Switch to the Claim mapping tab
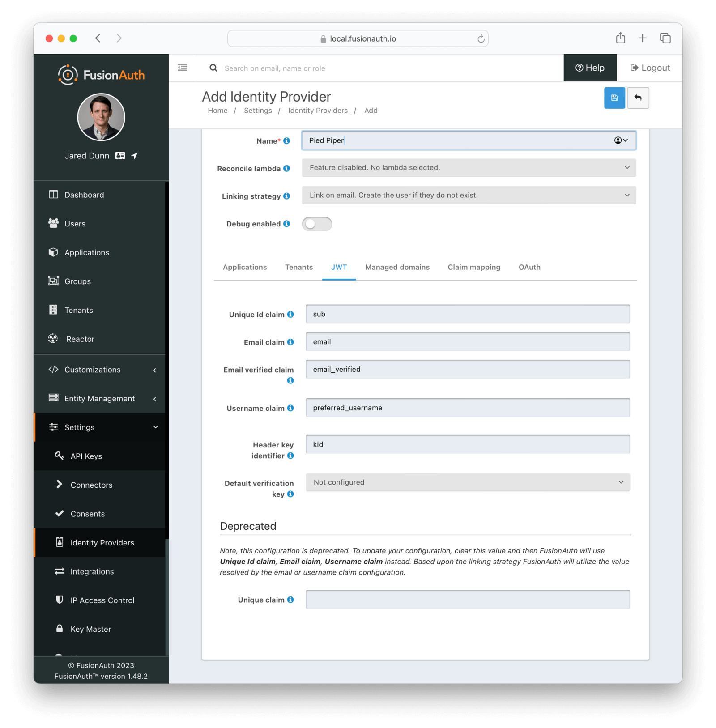This screenshot has height=728, width=716. [x=474, y=268]
